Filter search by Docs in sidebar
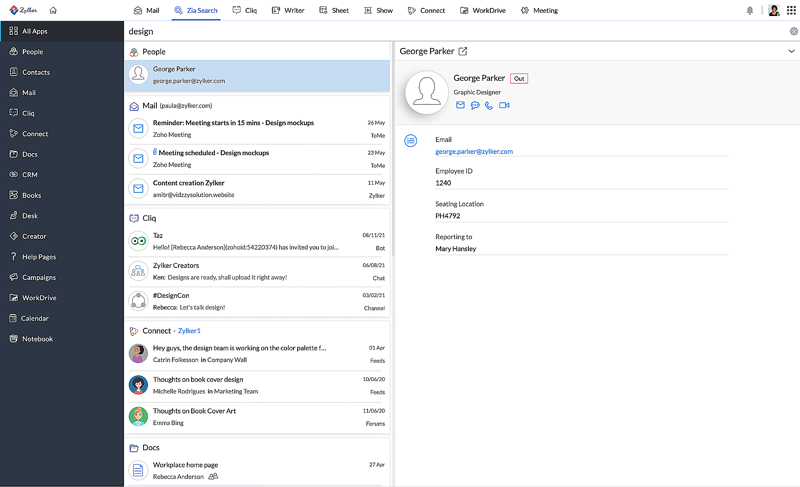Screen dimensions: 800x487 coord(62,154)
